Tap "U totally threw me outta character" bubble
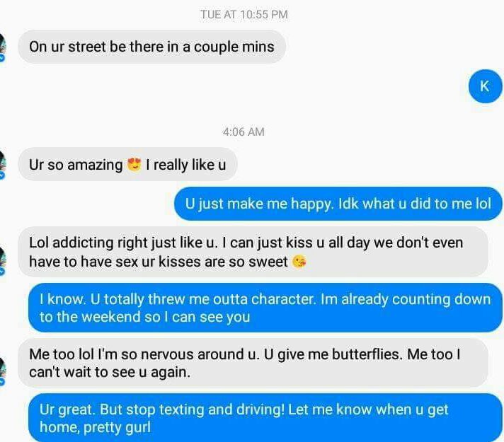 click(265, 308)
